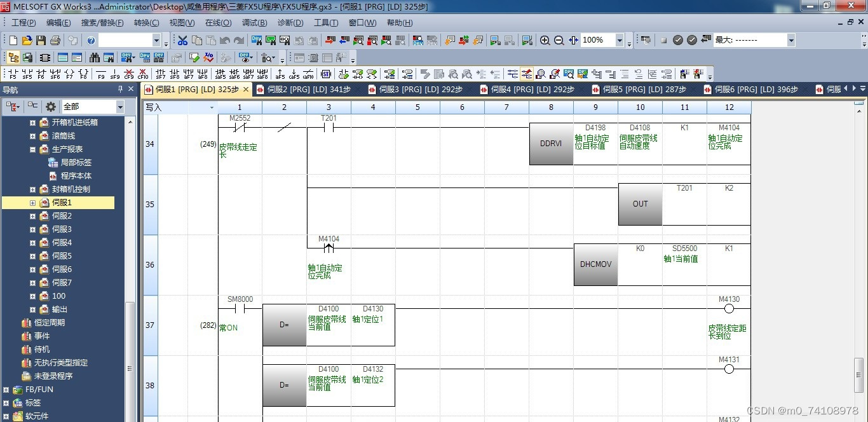Insert horizontal line with the F9 icon
This screenshot has height=422, width=868.
coord(101,74)
